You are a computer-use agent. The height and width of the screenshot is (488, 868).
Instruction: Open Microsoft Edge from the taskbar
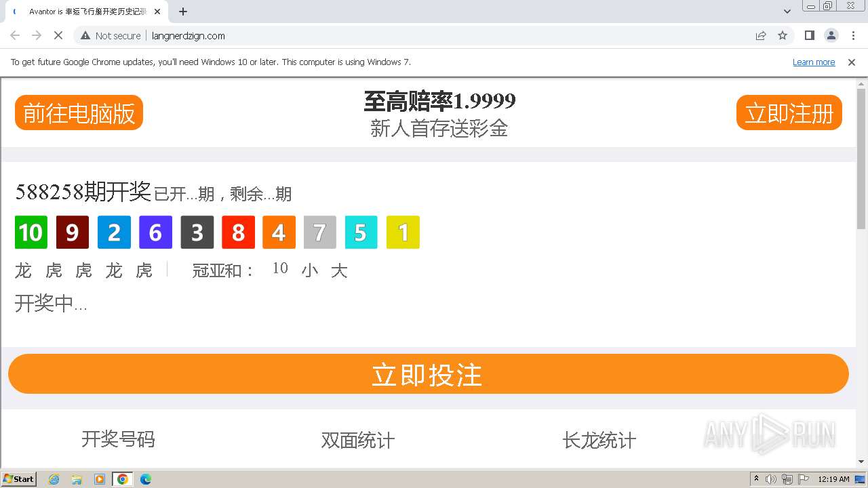[x=146, y=479]
